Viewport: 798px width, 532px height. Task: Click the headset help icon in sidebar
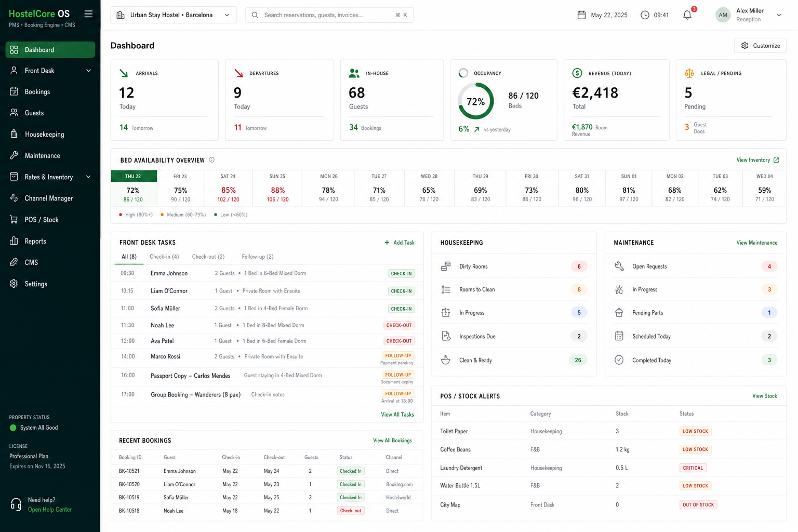click(x=16, y=504)
